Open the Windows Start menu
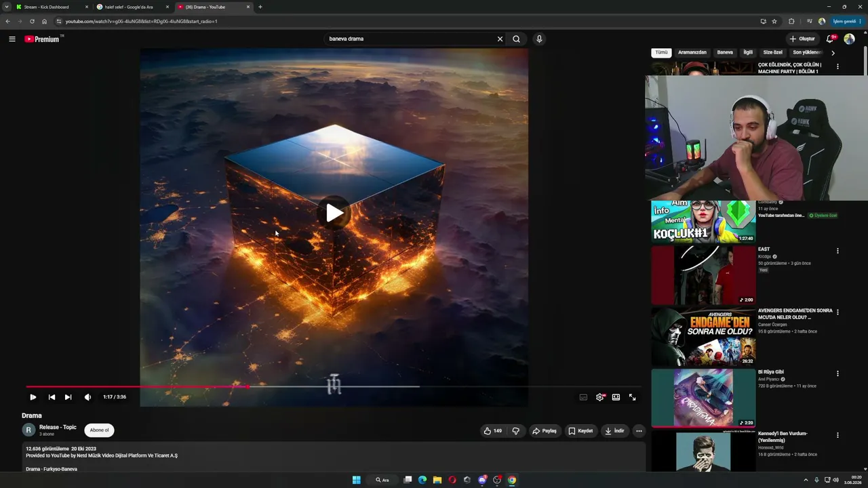This screenshot has height=488, width=868. [357, 480]
